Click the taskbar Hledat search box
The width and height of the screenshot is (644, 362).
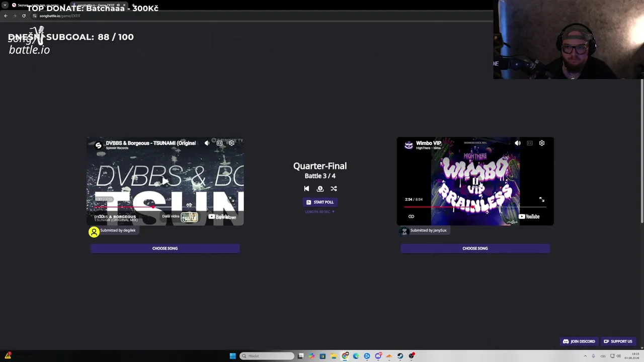point(267,356)
